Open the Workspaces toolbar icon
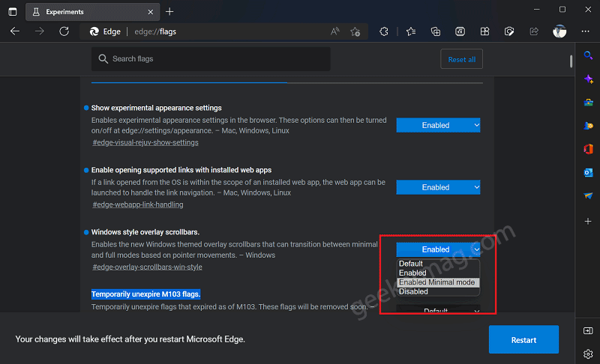Screen dimensions: 600x364 tap(484, 31)
